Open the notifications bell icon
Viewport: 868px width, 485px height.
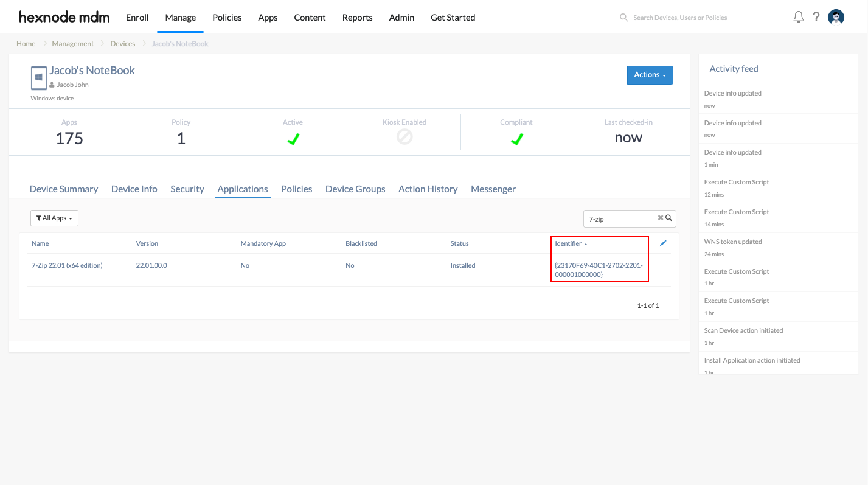click(x=799, y=17)
